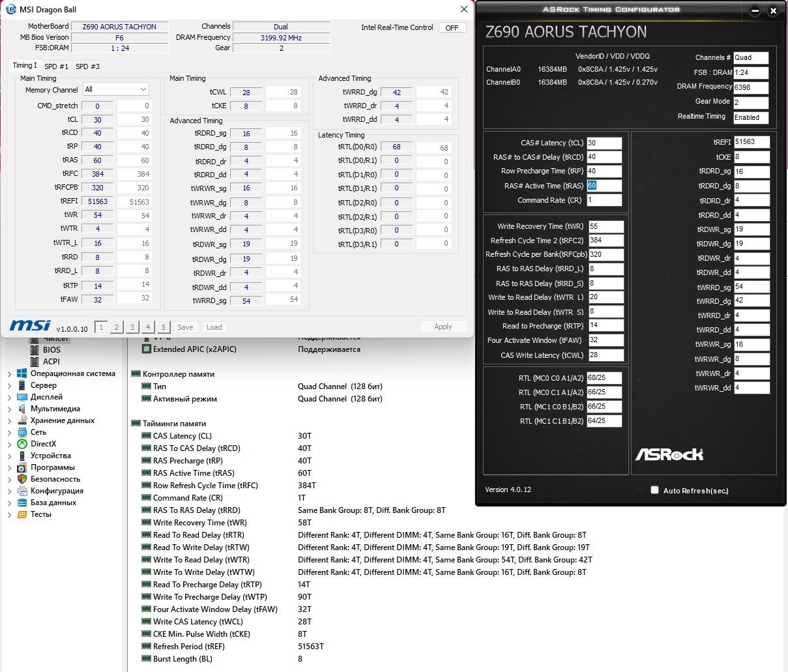
Task: Click the storage icon beside Хранение данных
Action: [22, 420]
